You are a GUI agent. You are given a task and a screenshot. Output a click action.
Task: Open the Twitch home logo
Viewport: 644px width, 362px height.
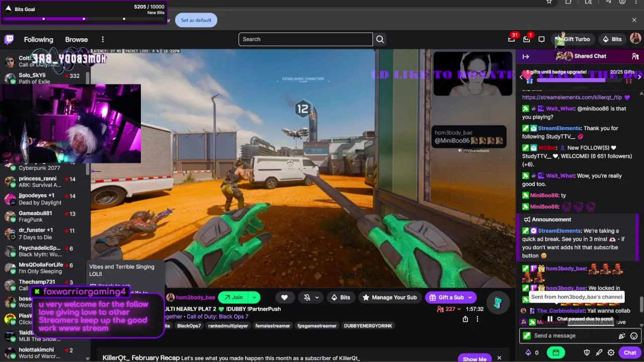(9, 39)
